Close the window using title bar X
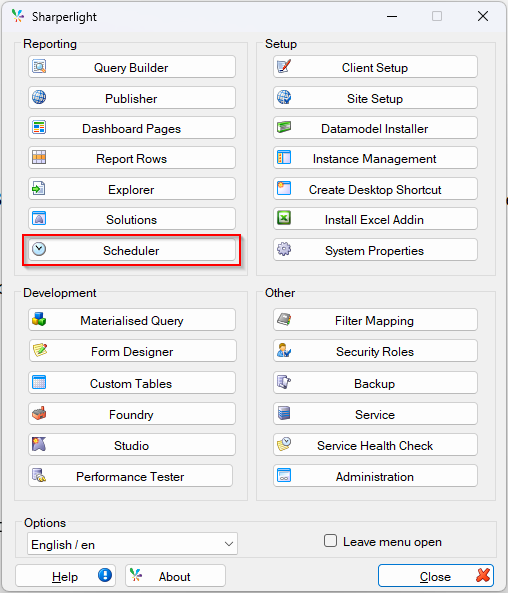Viewport: 508px width, 593px height. (x=483, y=16)
